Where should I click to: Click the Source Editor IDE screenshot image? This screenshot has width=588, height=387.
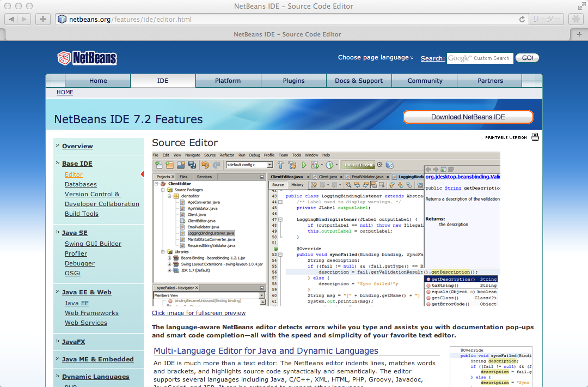point(326,229)
